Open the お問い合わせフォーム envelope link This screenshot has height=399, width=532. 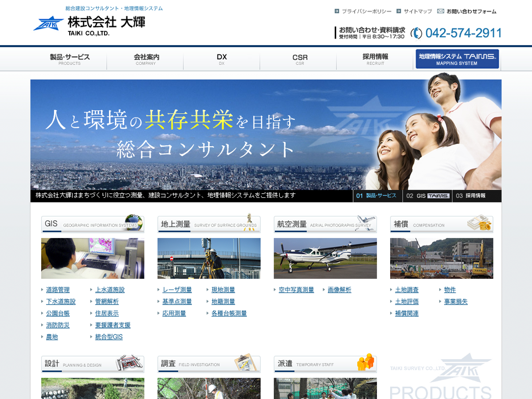[x=467, y=12]
